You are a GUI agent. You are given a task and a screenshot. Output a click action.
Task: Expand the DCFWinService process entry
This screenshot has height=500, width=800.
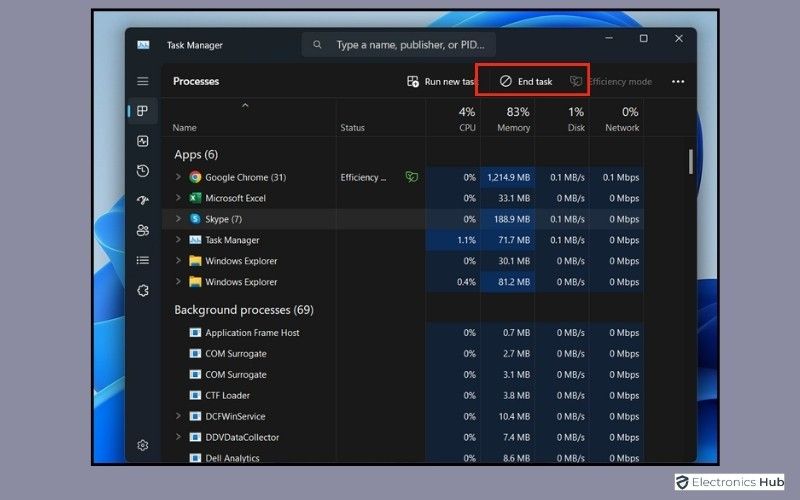[178, 416]
